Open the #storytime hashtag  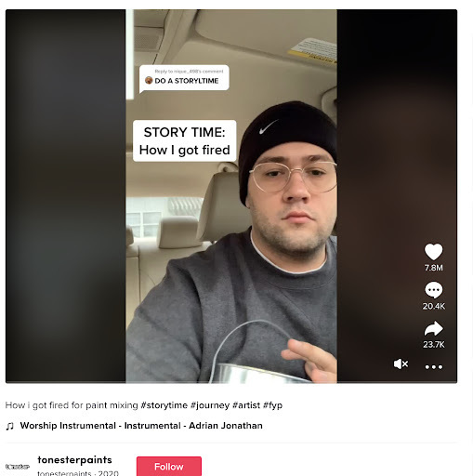tap(164, 405)
